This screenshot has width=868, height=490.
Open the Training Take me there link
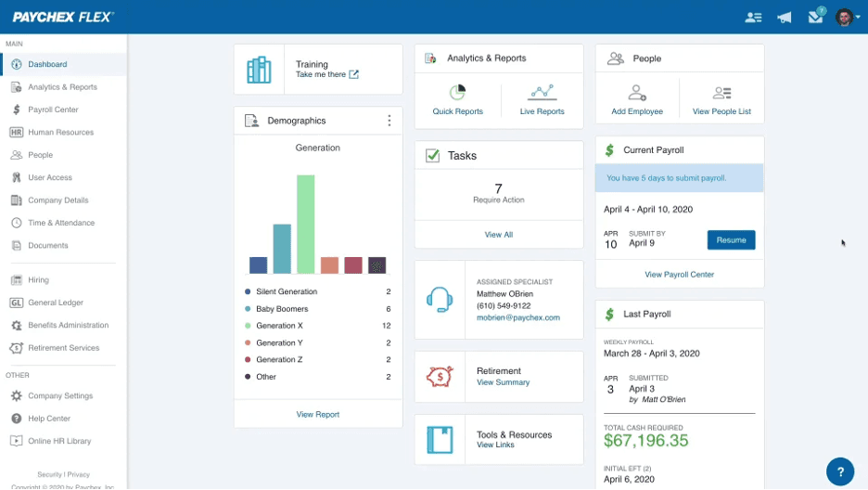click(326, 75)
